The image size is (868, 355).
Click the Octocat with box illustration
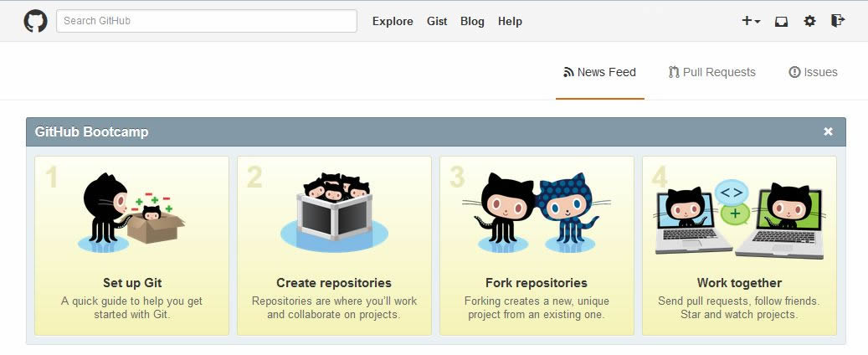(x=131, y=214)
